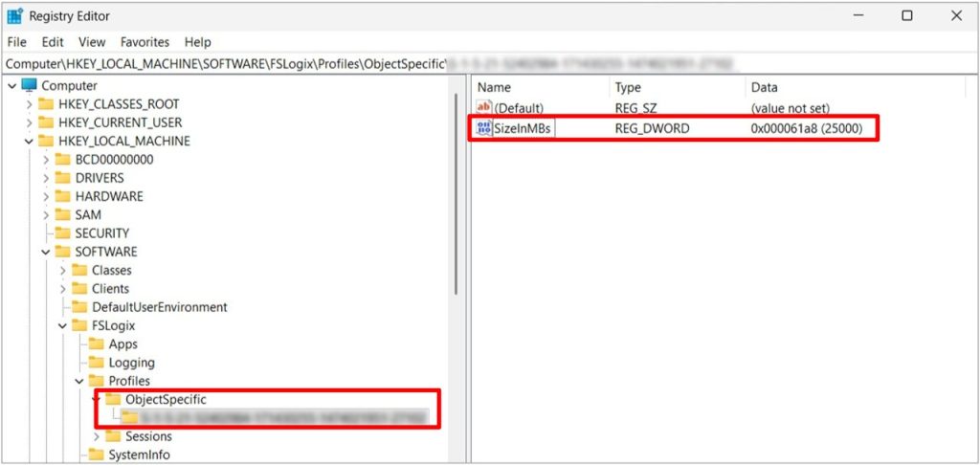Select the (Default) value name

point(519,108)
